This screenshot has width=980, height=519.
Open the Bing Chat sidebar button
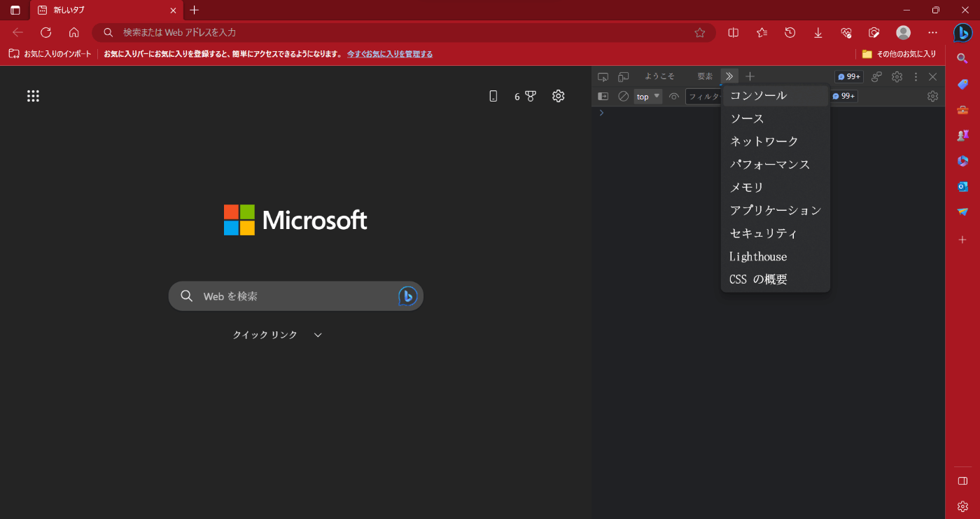click(962, 32)
